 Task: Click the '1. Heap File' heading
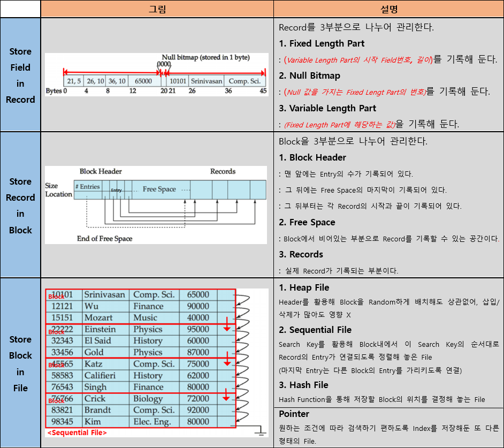tap(304, 287)
